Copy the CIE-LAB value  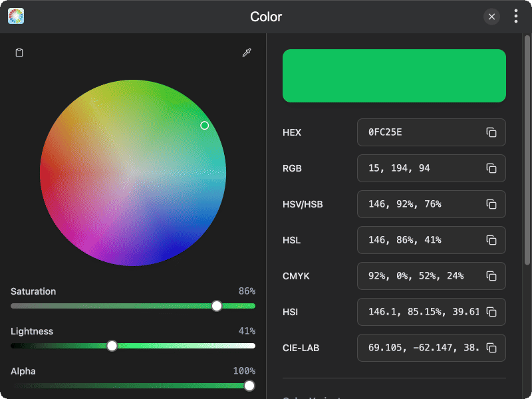click(x=491, y=348)
